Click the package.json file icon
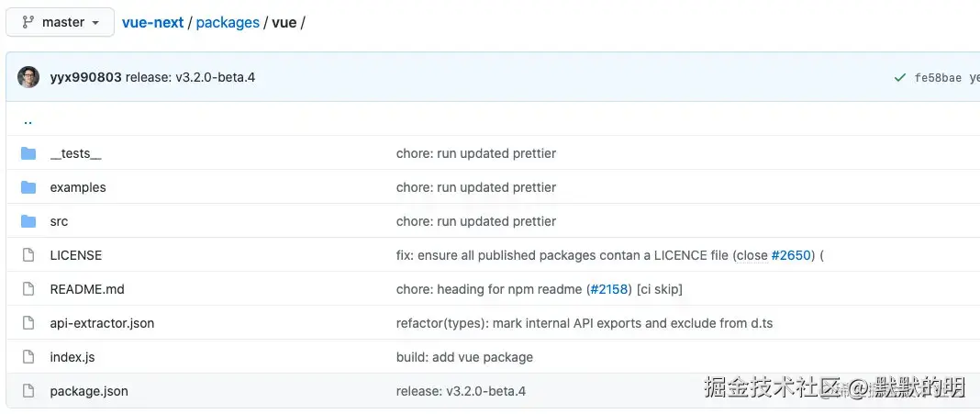Viewport: 980px width, 414px height. [x=28, y=391]
